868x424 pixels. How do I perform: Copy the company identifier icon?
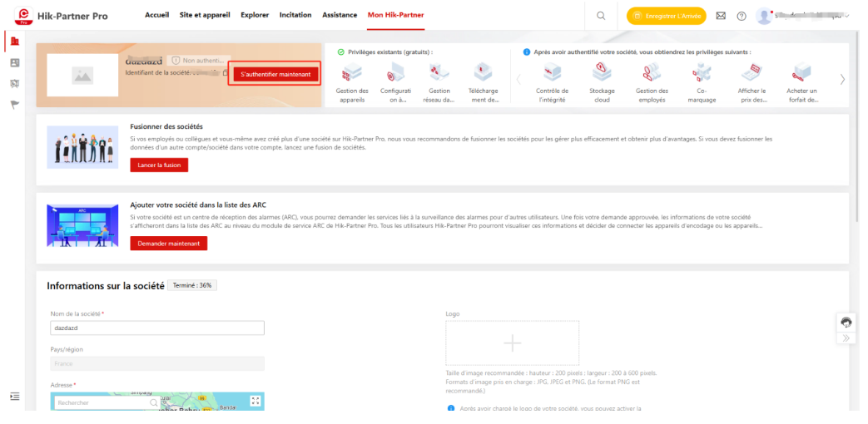coord(226,72)
